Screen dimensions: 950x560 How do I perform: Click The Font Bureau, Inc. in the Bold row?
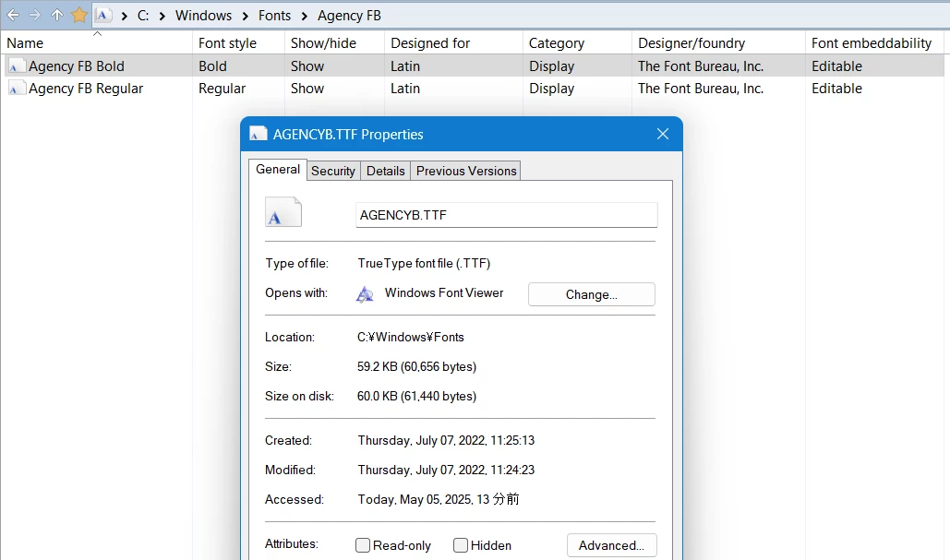coord(701,66)
